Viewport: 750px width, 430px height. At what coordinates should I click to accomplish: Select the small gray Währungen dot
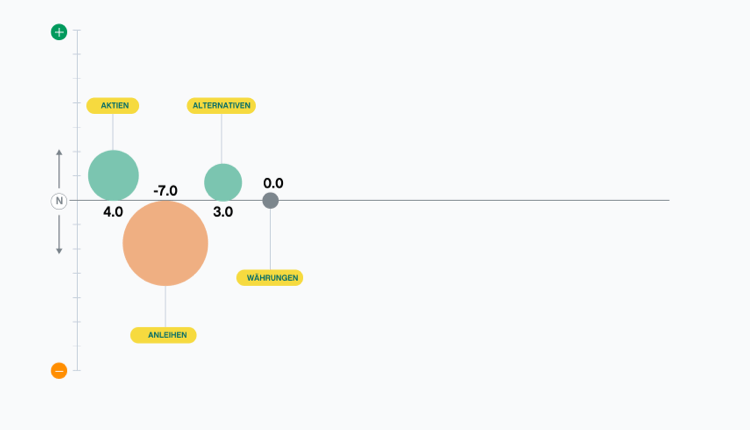pyautogui.click(x=270, y=201)
